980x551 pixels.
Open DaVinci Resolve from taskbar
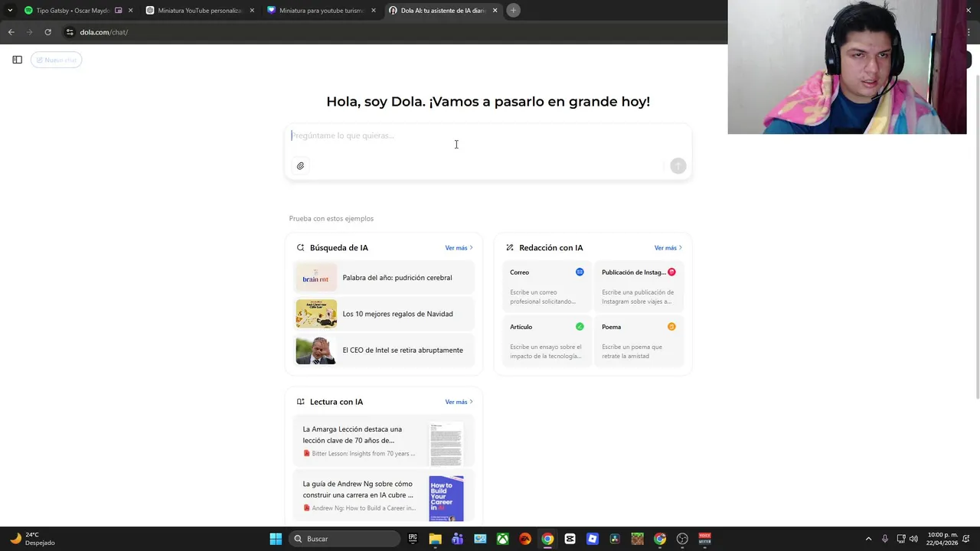point(614,539)
